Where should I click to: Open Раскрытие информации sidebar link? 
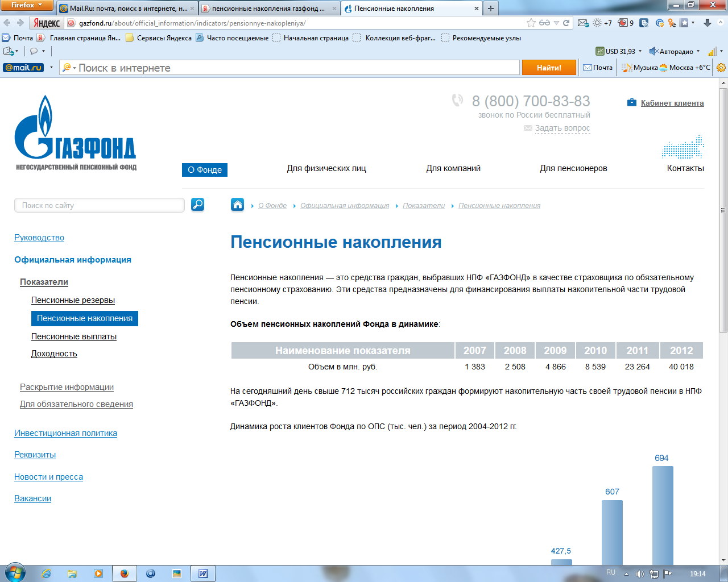tap(67, 387)
